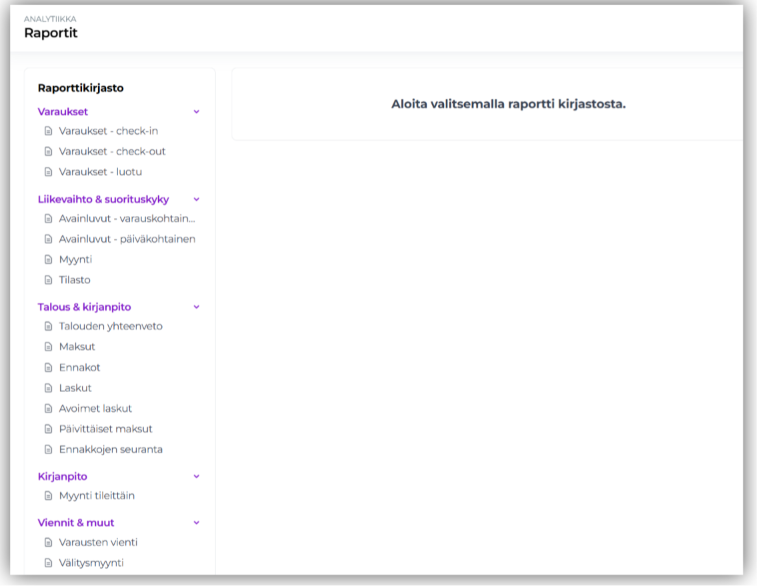Collapse Talous & kirjanpito chevron

tap(196, 307)
